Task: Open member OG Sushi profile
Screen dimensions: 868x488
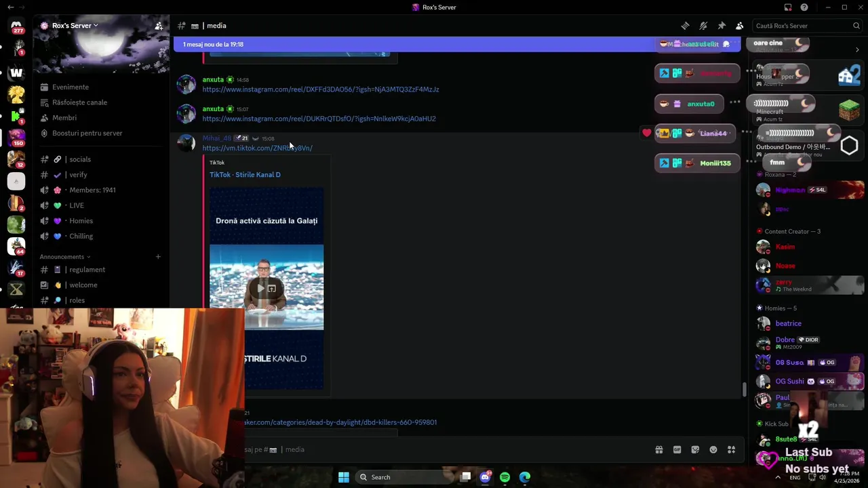Action: tap(810, 381)
